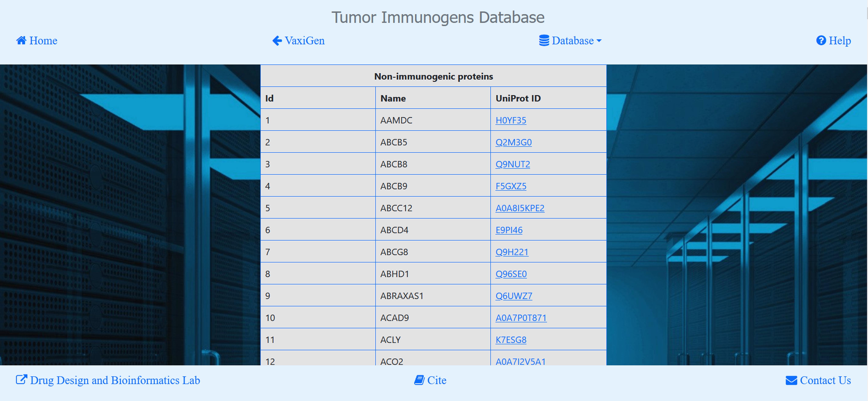The width and height of the screenshot is (868, 401).
Task: Open UniProt entry Q6UWZ7
Action: click(514, 296)
